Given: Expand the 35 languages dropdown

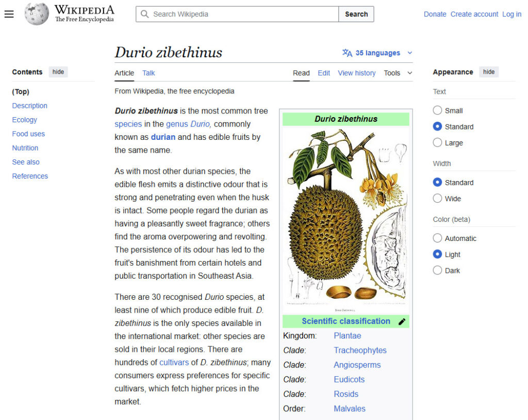Looking at the screenshot, I should pos(378,53).
